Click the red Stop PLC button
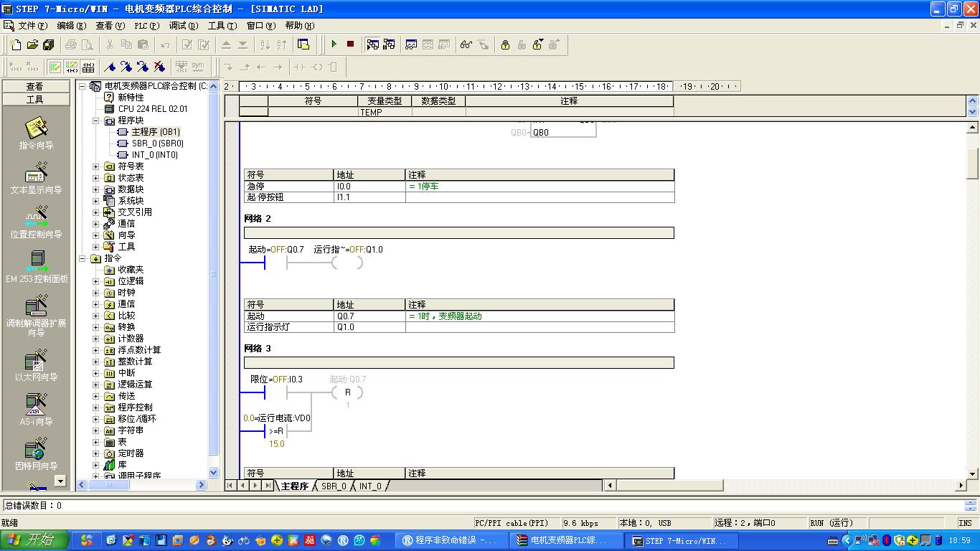 click(350, 44)
